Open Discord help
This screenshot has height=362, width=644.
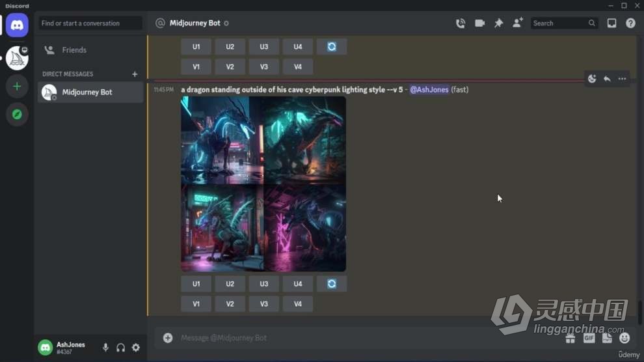(630, 23)
